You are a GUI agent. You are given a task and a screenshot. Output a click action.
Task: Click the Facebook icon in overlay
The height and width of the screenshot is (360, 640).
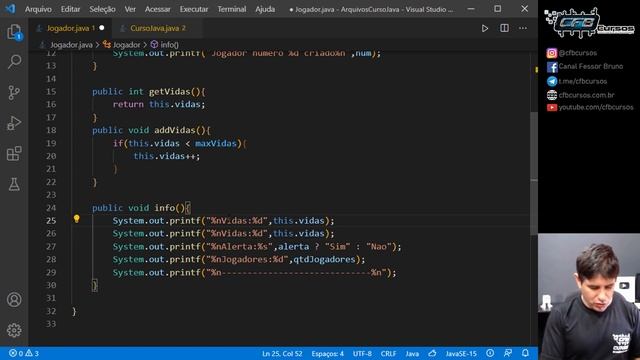point(552,67)
